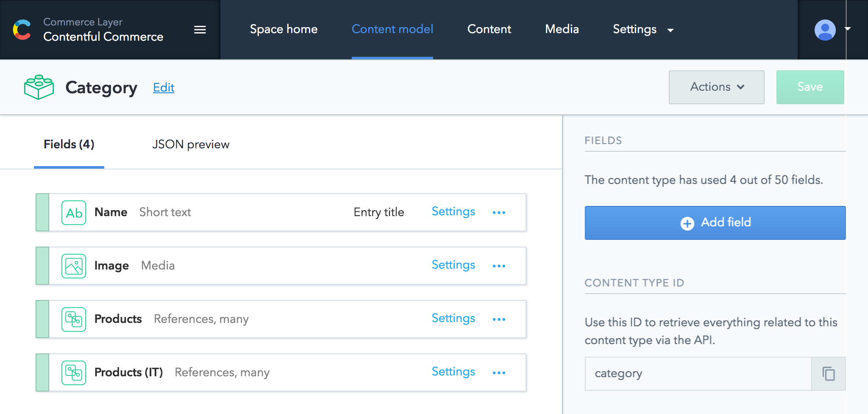The height and width of the screenshot is (414, 868).
Task: Click the Products (IT) reference icon
Action: [x=74, y=373]
